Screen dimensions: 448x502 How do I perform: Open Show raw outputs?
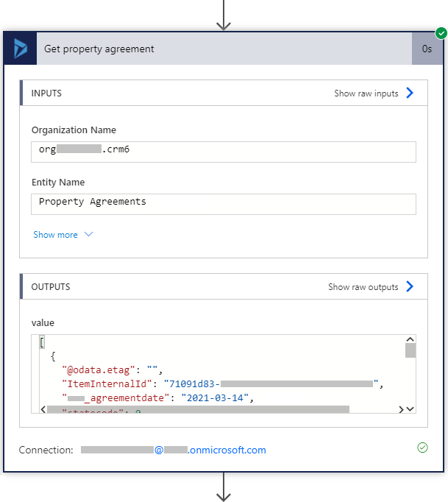(363, 287)
